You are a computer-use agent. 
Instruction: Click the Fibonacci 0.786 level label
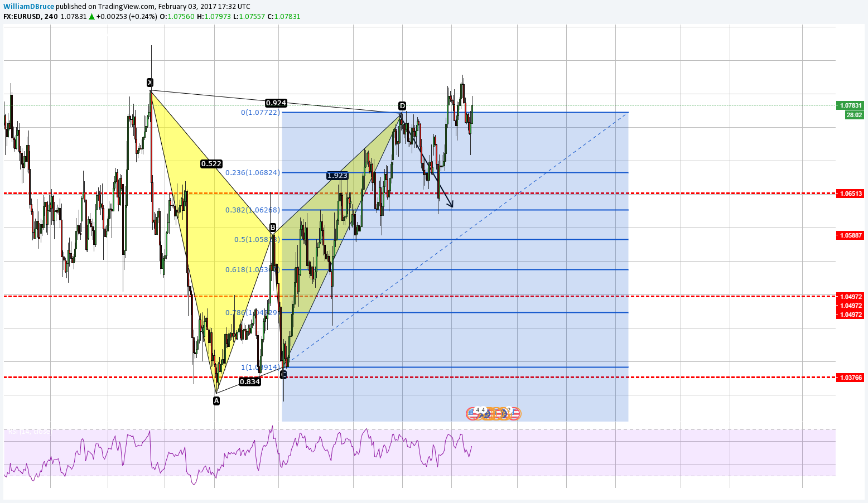(x=252, y=313)
